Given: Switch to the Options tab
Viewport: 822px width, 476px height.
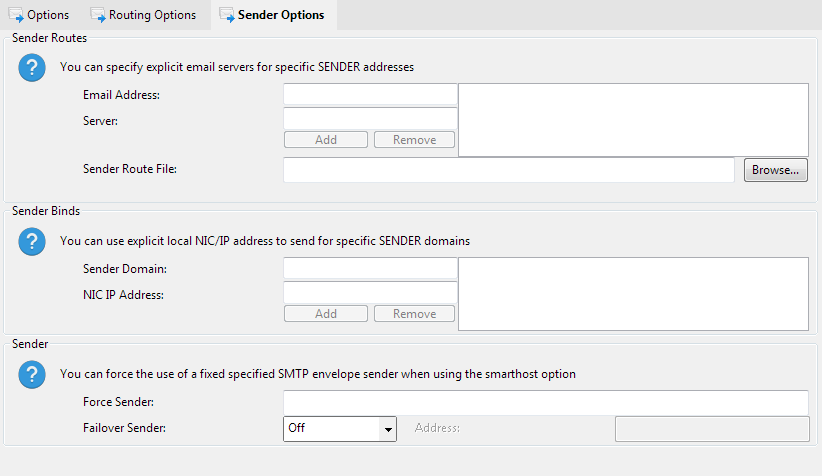Looking at the screenshot, I should [40, 15].
